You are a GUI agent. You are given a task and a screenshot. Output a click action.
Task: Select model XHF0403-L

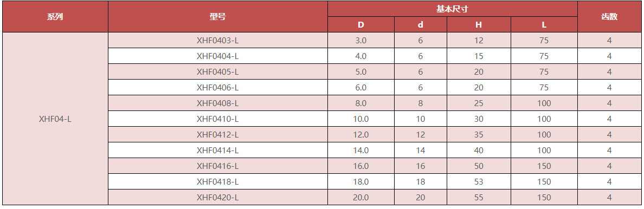(x=218, y=40)
